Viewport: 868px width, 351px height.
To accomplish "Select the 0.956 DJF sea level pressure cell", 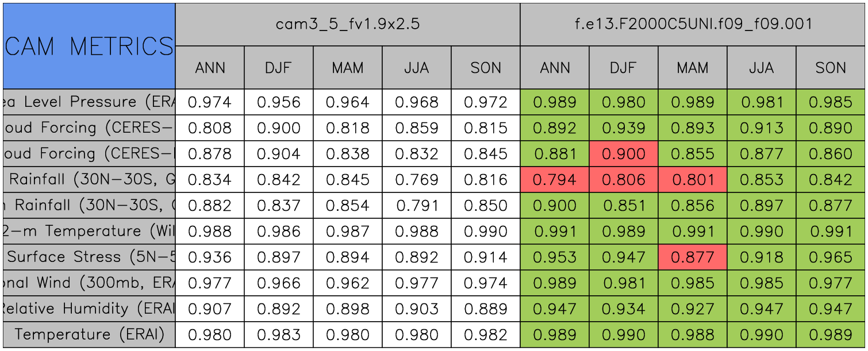I will click(279, 102).
